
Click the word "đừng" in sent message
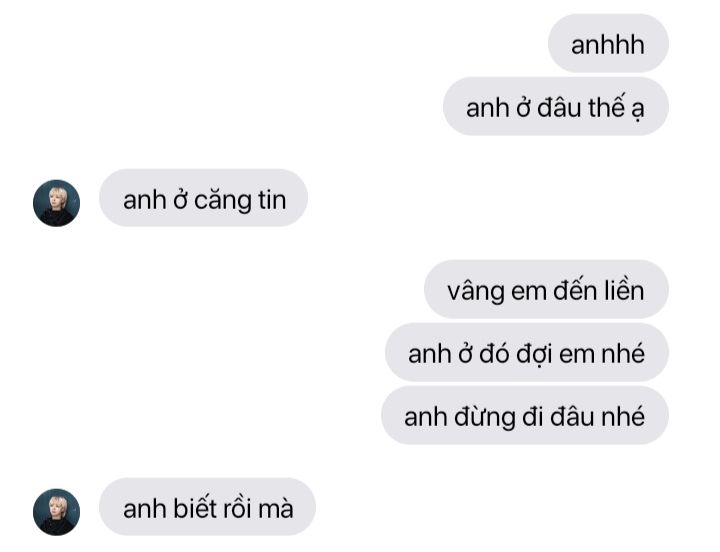(x=485, y=417)
